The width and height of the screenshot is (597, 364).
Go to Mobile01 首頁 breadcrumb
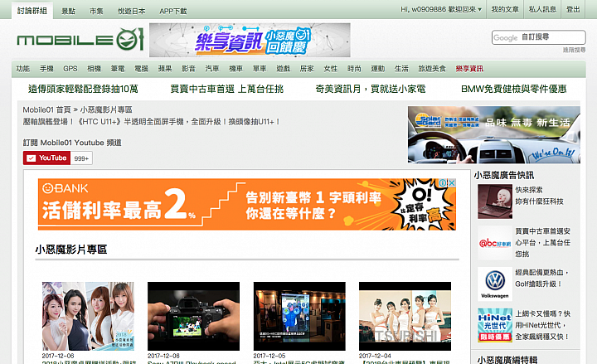[46, 109]
